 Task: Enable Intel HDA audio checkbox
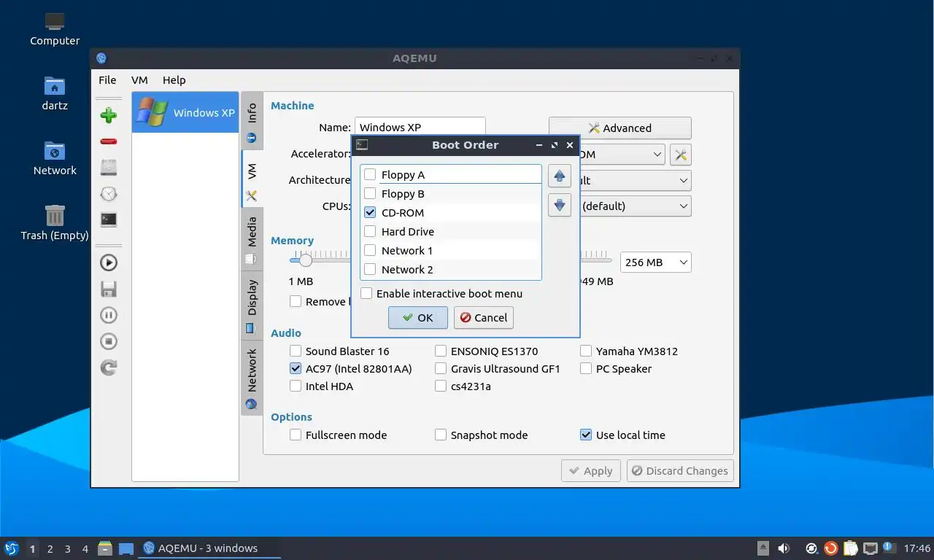(296, 386)
